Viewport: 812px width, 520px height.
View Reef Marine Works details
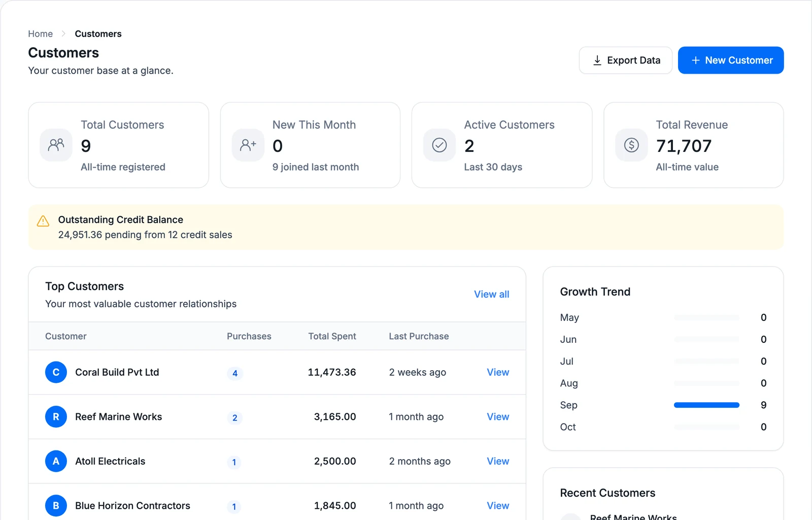[x=498, y=417]
